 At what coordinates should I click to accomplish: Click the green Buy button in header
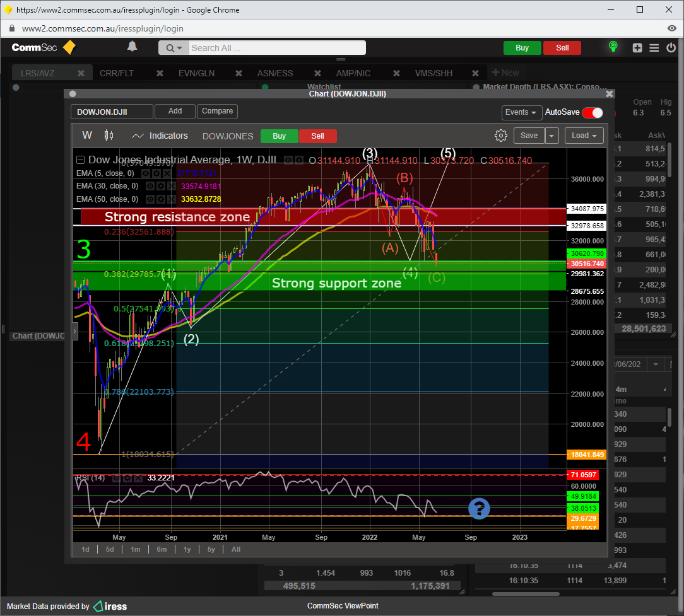point(522,48)
